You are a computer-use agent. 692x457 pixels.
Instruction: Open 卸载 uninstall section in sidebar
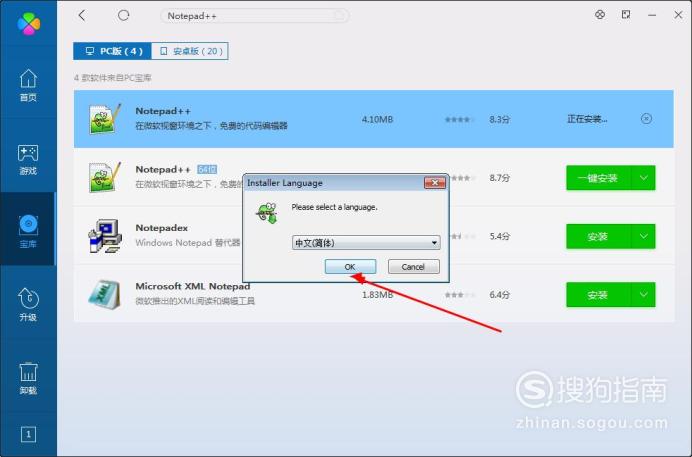click(28, 378)
